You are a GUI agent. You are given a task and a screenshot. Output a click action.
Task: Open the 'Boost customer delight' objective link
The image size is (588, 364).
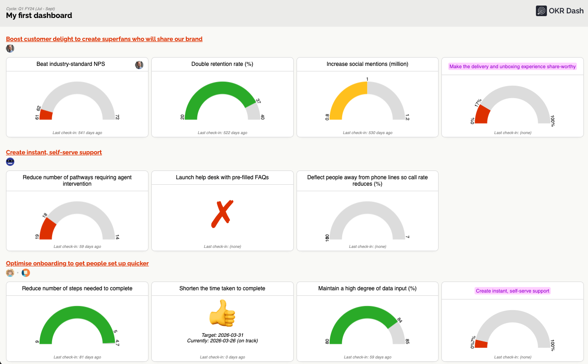[104, 39]
